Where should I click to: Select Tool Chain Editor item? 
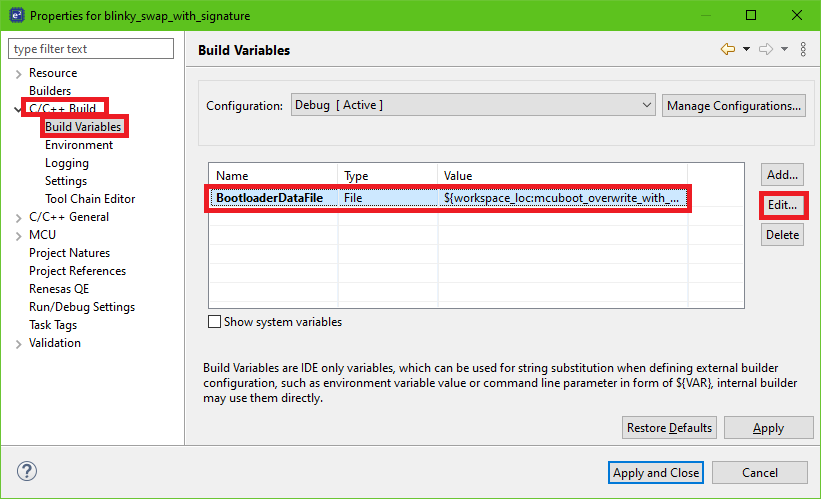coord(90,199)
